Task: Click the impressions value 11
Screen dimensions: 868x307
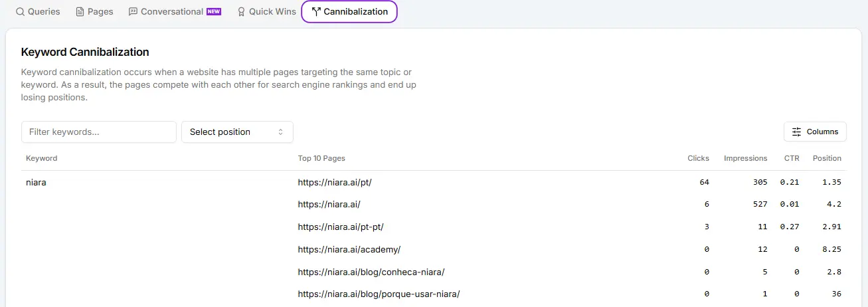Action: click(762, 227)
